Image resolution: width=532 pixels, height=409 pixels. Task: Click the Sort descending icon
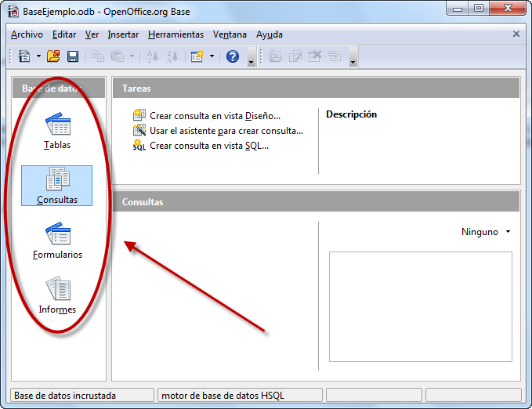(x=172, y=56)
